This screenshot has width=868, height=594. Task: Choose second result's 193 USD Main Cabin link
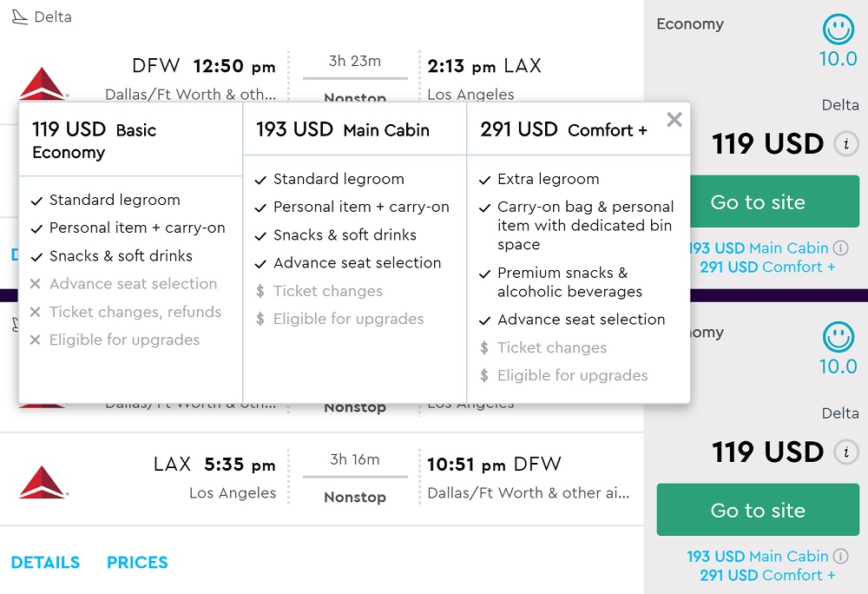(758, 557)
